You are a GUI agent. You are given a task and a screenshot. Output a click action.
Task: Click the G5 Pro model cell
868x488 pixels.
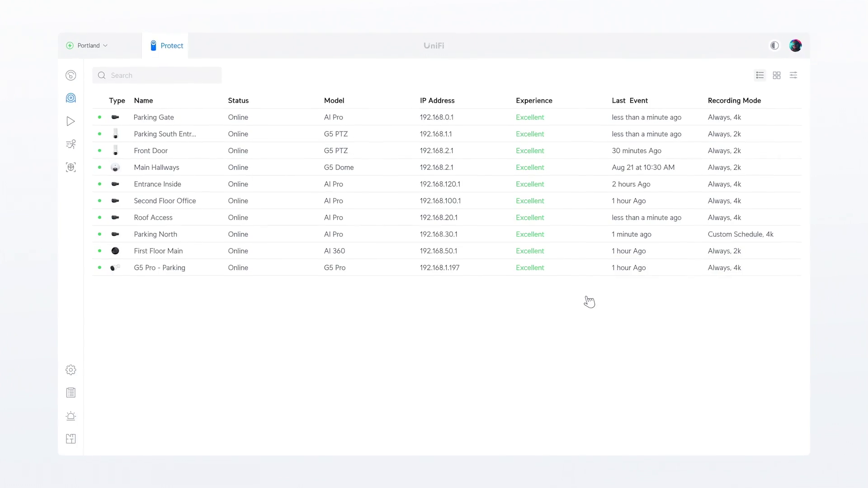335,267
